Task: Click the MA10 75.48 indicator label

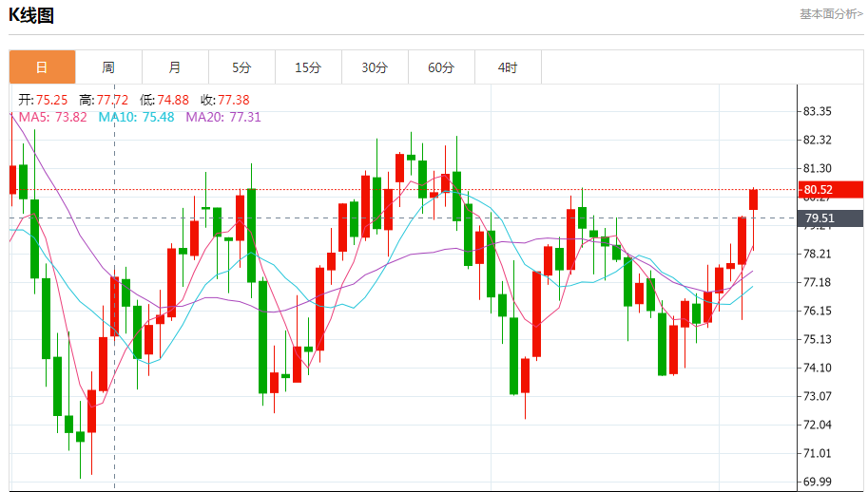Action: [x=137, y=117]
